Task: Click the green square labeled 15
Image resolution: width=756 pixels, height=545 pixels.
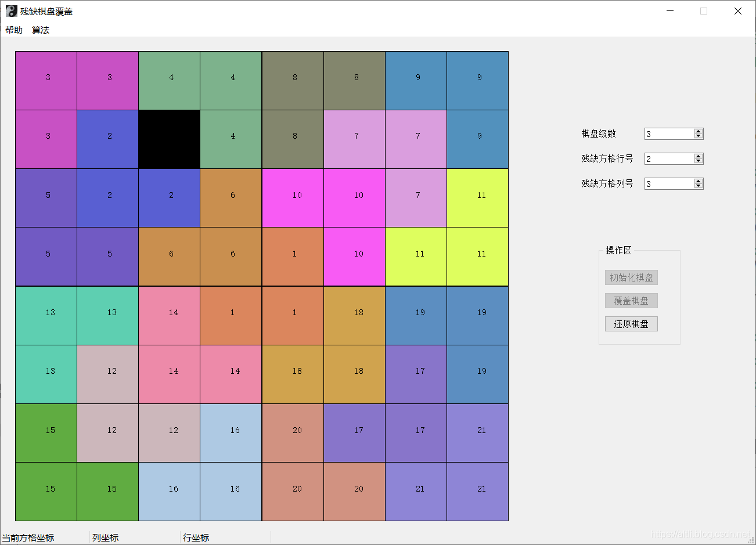Action: [x=46, y=432]
